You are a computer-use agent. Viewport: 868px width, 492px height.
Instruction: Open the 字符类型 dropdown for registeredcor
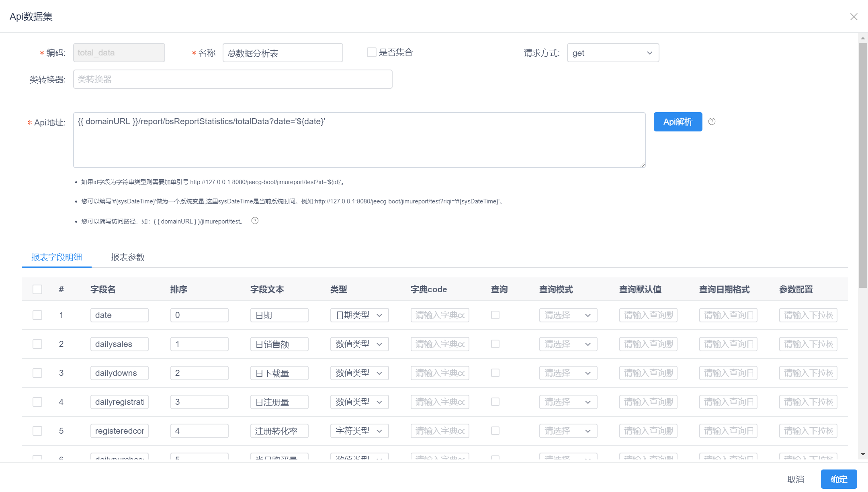point(359,430)
